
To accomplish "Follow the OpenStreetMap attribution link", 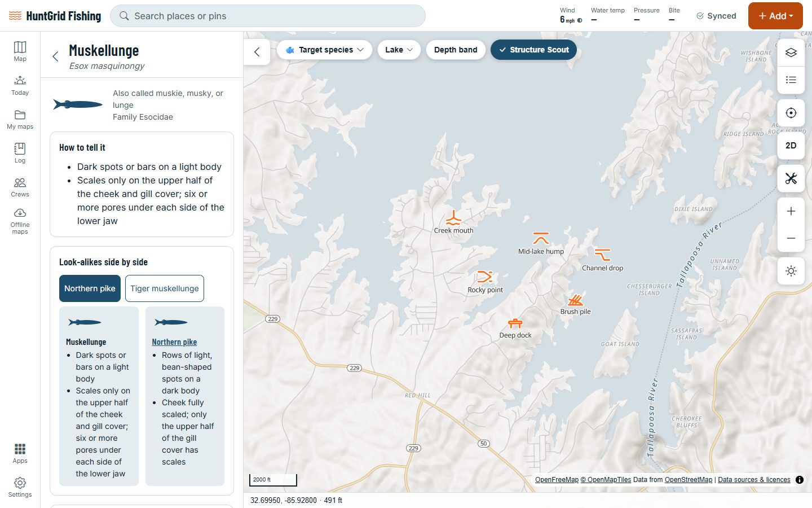I will click(x=689, y=480).
